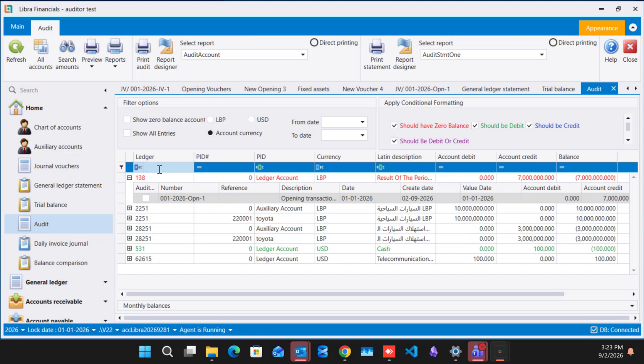This screenshot has height=364, width=644.
Task: Open Balance comparison in sidebar
Action: pyautogui.click(x=60, y=263)
